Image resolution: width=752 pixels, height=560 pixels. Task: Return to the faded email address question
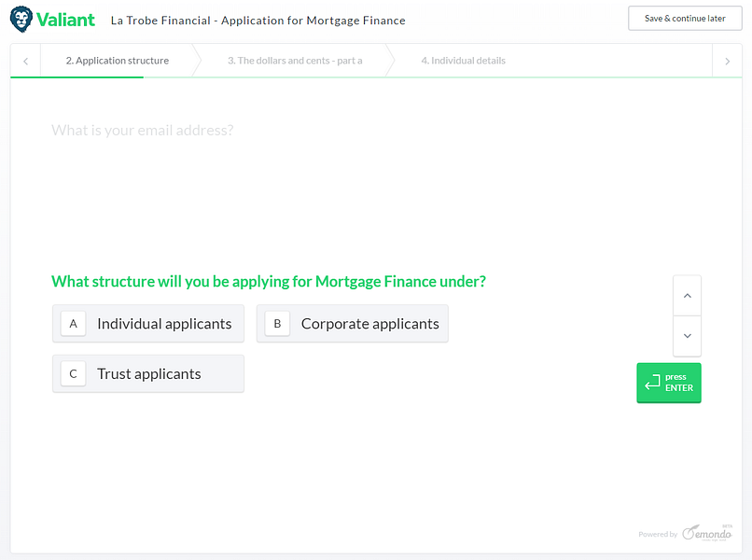143,131
